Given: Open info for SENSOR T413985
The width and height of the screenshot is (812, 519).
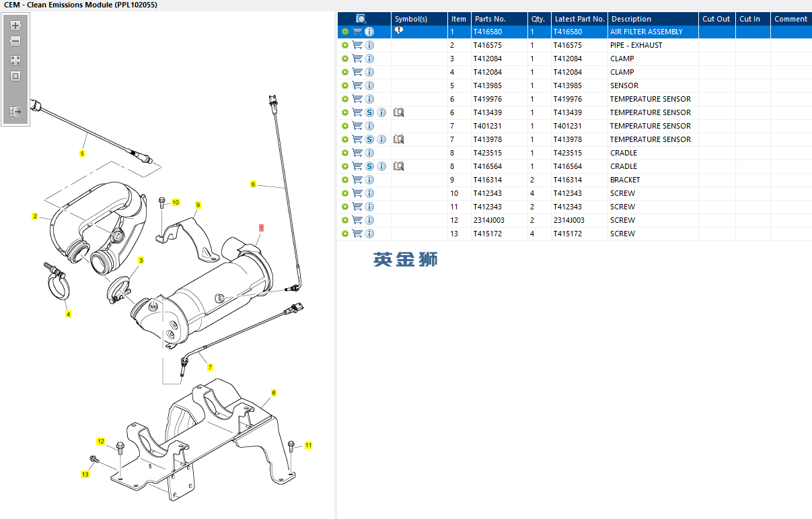Looking at the screenshot, I should [x=369, y=85].
